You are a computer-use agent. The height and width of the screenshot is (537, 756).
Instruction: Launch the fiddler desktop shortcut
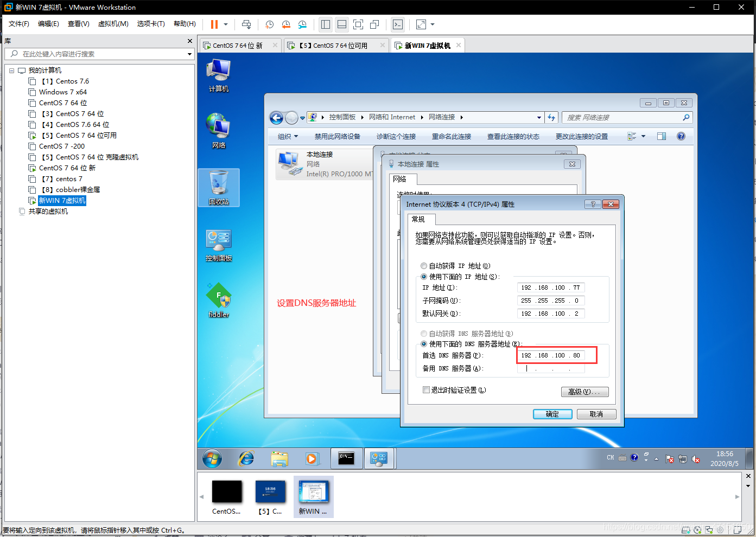219,300
